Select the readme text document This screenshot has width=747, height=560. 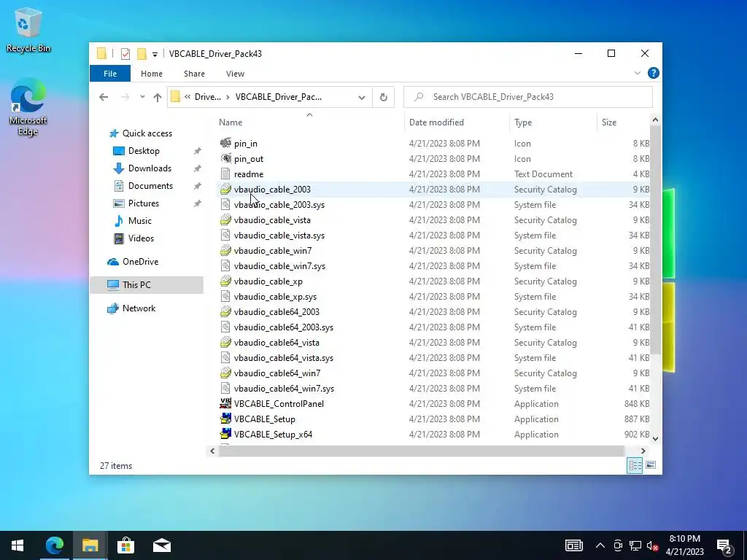tap(248, 174)
